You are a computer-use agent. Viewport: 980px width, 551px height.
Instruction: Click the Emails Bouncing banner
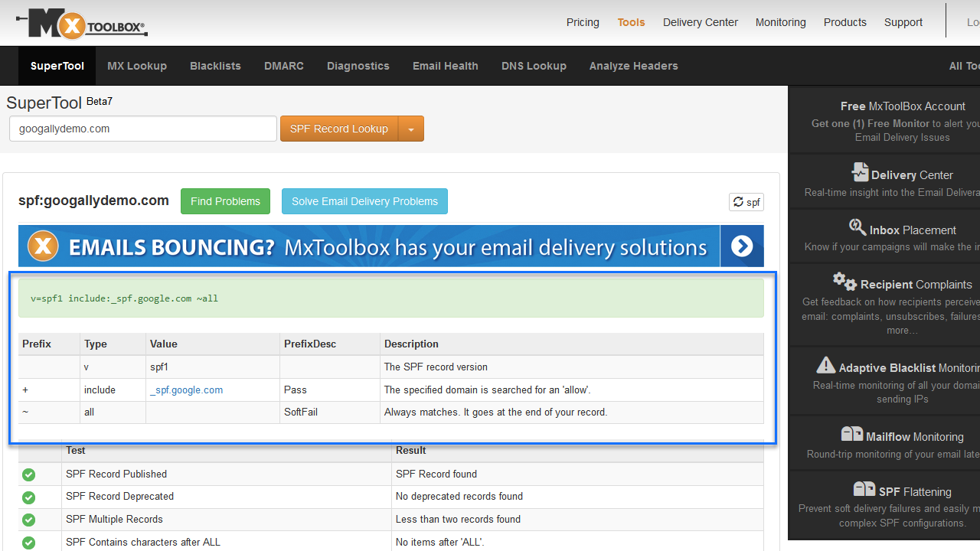(390, 246)
